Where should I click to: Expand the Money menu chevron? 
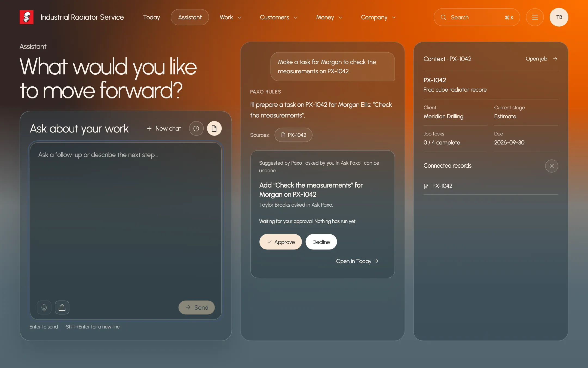click(x=340, y=17)
